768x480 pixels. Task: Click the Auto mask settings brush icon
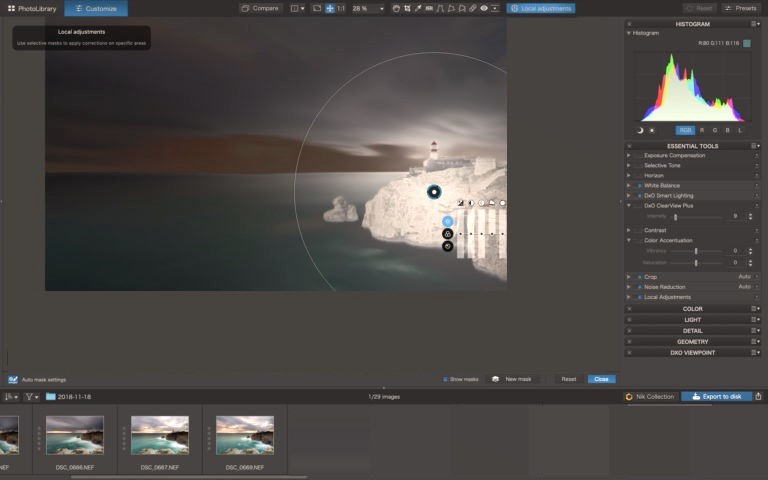[13, 380]
